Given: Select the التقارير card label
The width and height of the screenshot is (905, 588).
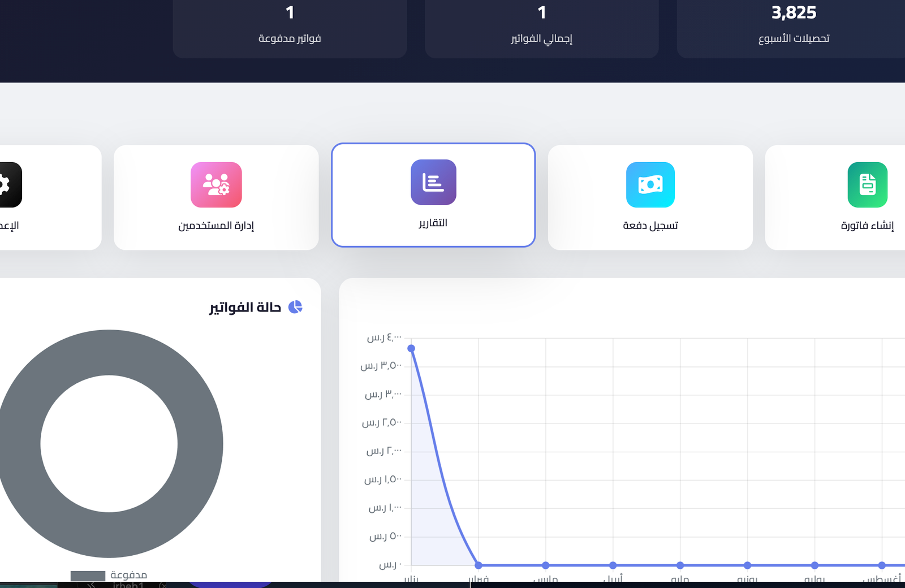Looking at the screenshot, I should pyautogui.click(x=433, y=223).
